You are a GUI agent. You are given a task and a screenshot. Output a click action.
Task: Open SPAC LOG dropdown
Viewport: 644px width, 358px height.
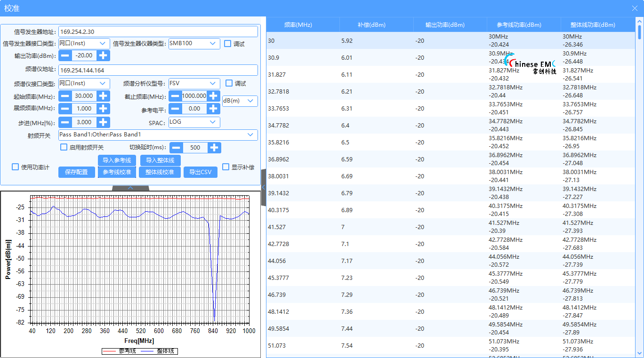[194, 122]
